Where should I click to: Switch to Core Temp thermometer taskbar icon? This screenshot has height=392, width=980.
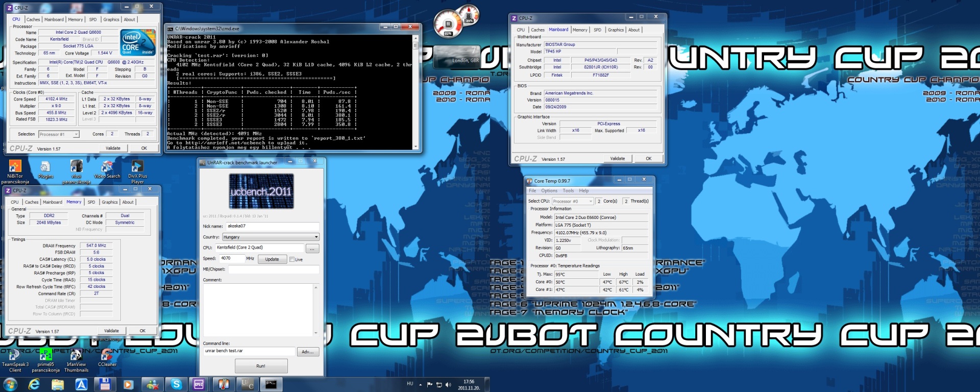click(224, 384)
